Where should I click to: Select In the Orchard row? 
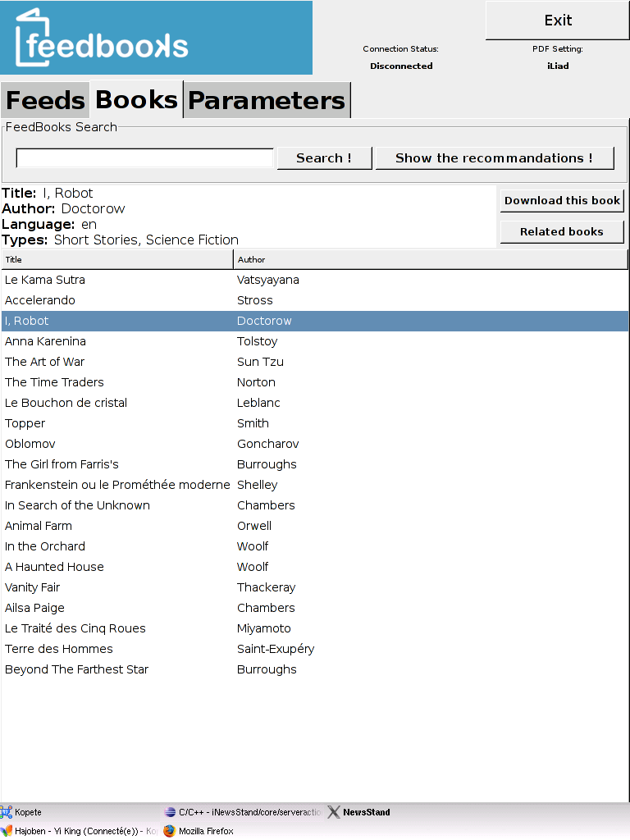[314, 546]
